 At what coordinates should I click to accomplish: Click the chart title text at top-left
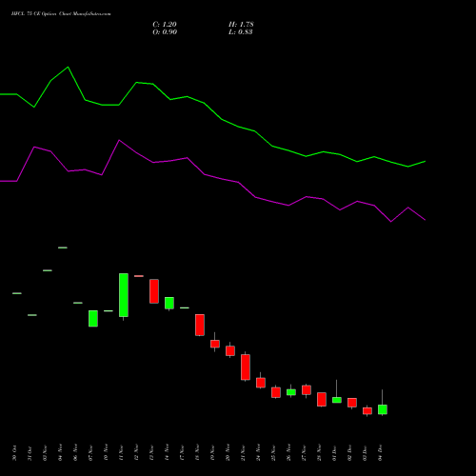[61, 14]
